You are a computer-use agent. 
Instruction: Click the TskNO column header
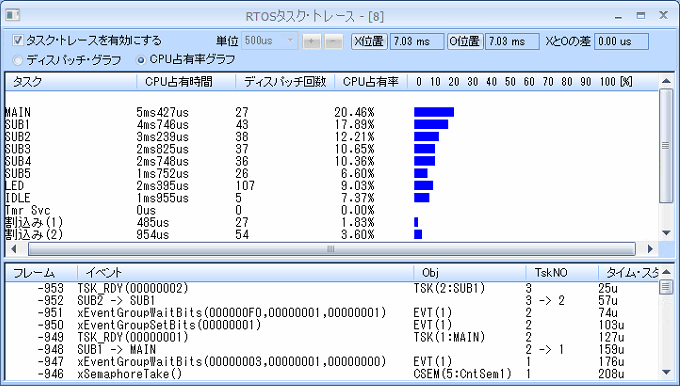[562, 273]
